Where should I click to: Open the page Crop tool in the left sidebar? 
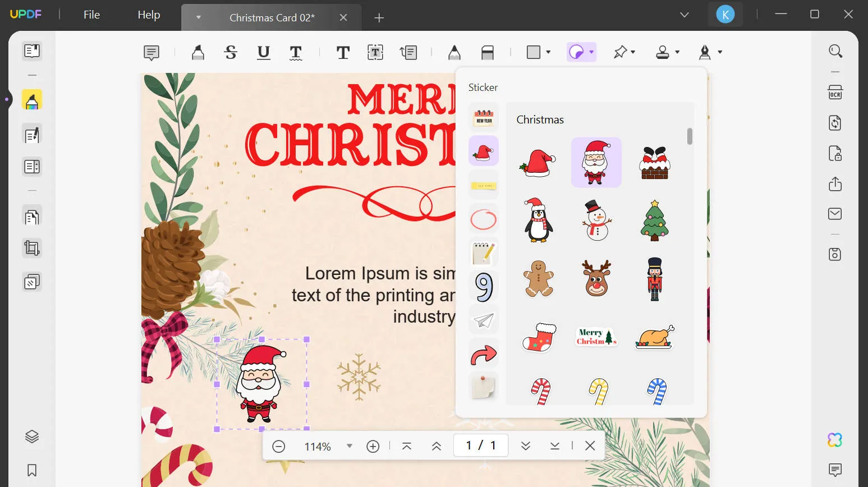(x=31, y=247)
